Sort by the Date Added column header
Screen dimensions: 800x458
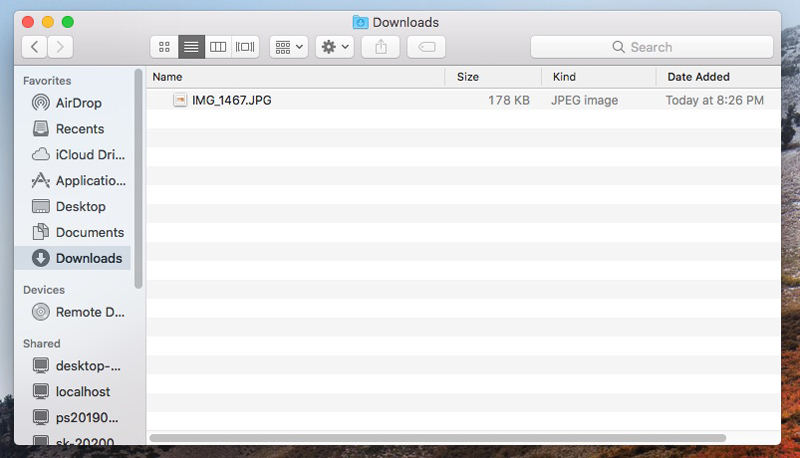pyautogui.click(x=718, y=77)
